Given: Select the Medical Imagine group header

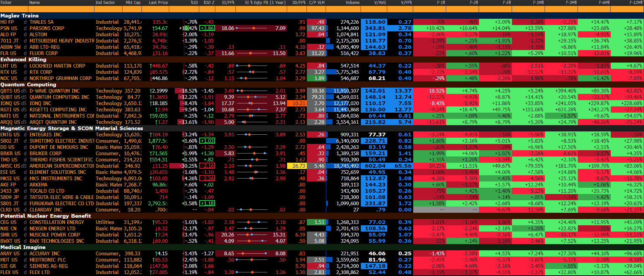Looking at the screenshot, I should [23, 247].
